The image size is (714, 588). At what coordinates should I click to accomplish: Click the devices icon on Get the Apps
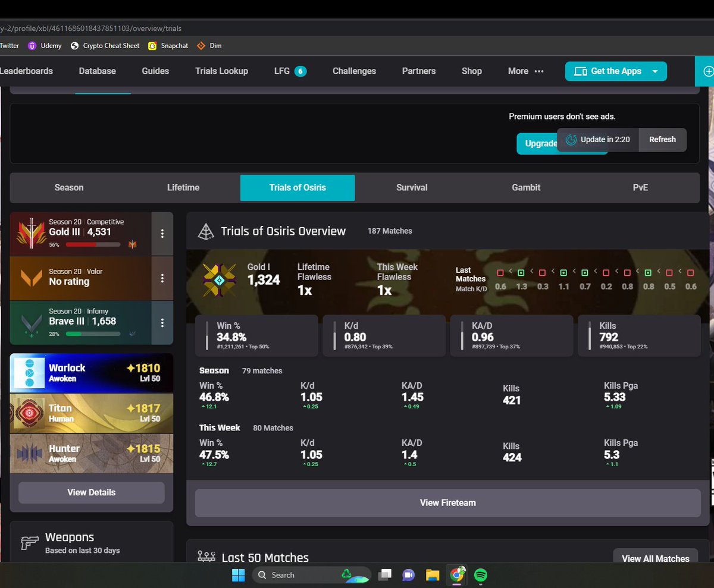coord(580,71)
